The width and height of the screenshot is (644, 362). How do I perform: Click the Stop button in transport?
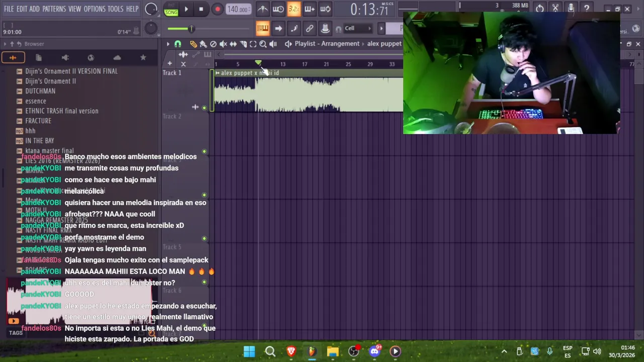[201, 9]
